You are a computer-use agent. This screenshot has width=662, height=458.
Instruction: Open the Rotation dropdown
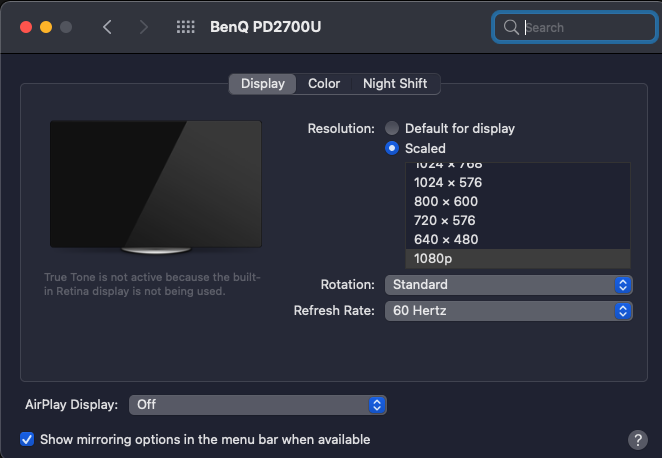coord(508,285)
